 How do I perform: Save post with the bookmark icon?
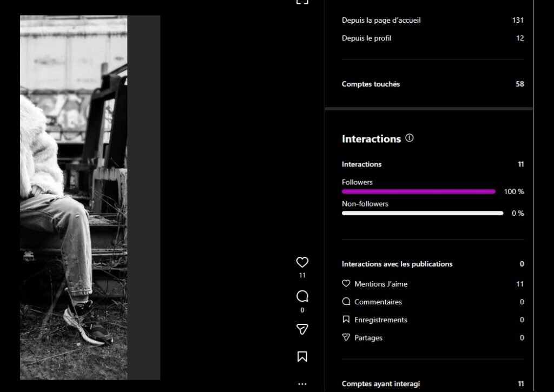pyautogui.click(x=302, y=356)
